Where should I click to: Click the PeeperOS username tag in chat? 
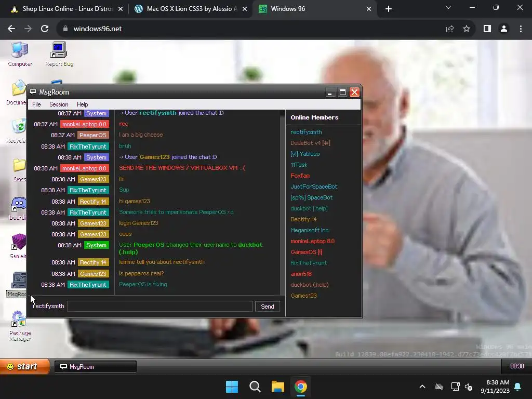tap(93, 135)
